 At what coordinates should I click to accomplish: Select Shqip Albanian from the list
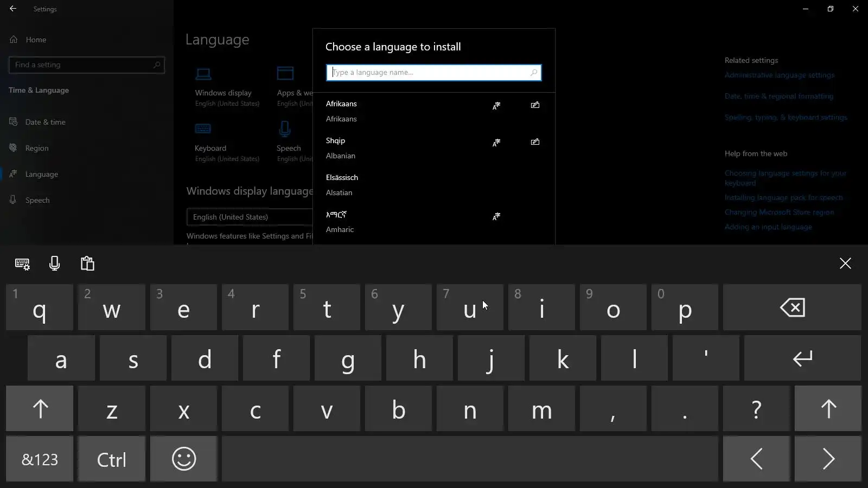(434, 148)
